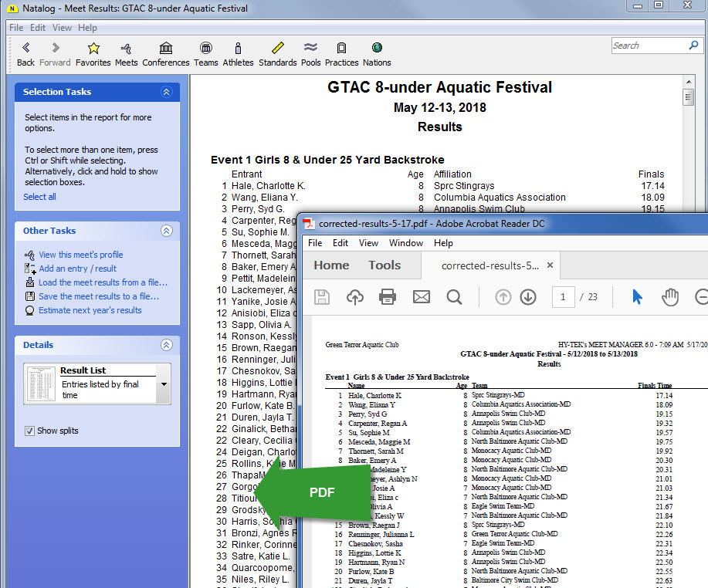Click the Acrobat find text magnifier icon

point(454,297)
